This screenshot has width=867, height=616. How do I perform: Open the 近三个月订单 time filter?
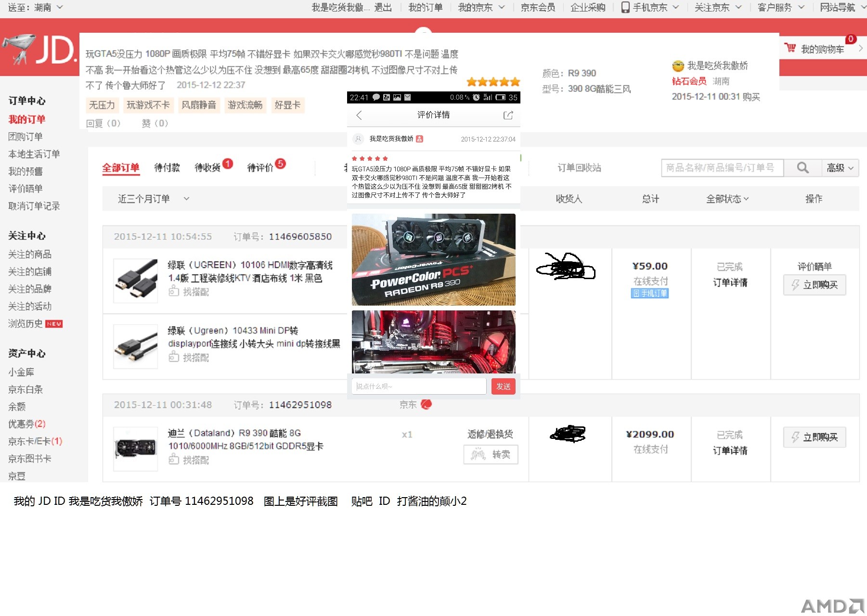coord(154,199)
